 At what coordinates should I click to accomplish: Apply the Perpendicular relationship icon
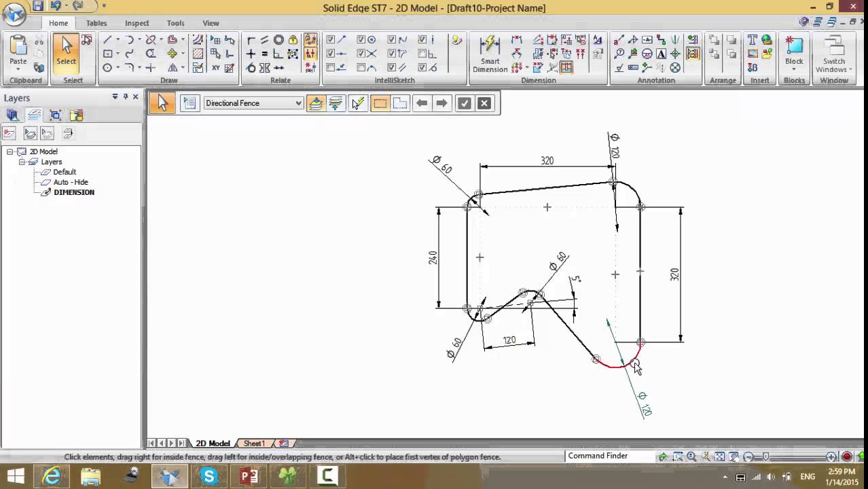278,53
